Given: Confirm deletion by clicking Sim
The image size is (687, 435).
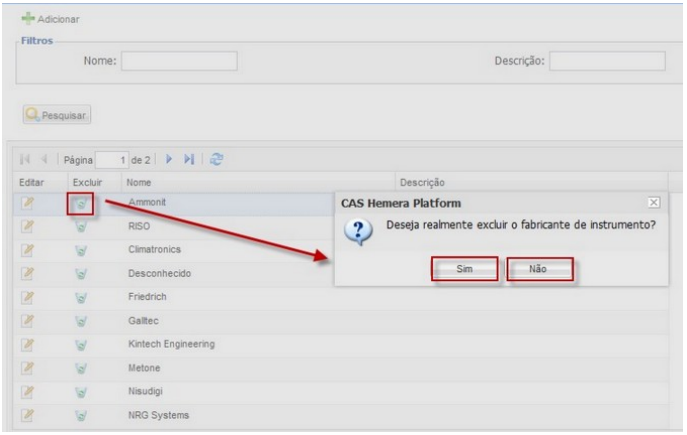Looking at the screenshot, I should 464,270.
